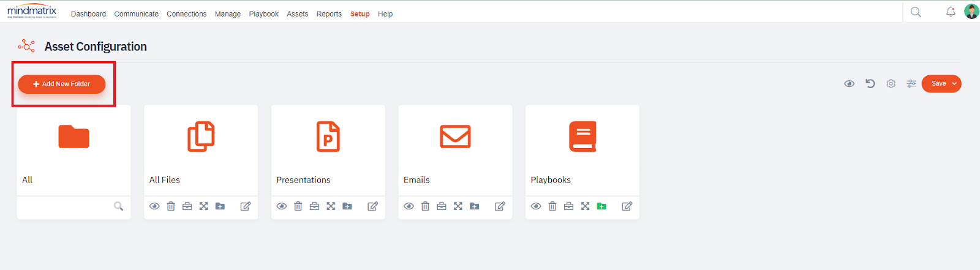This screenshot has width=980, height=270.
Task: Open the Playbook menu in navigation
Action: 263,14
